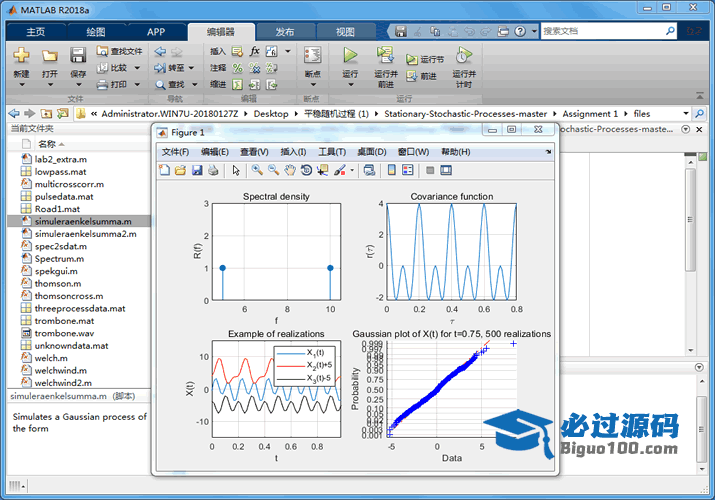
Task: Expand the Compare (比较) dropdown arrow
Action: point(137,68)
